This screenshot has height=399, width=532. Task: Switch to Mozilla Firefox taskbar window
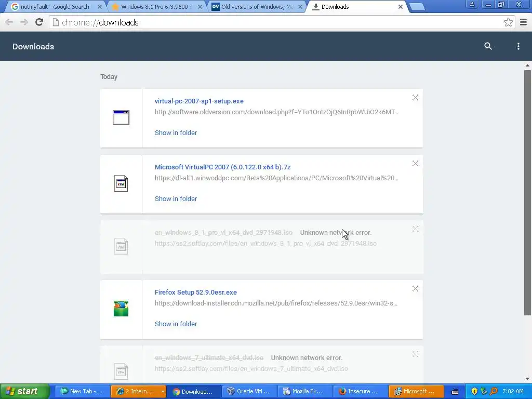tap(305, 392)
